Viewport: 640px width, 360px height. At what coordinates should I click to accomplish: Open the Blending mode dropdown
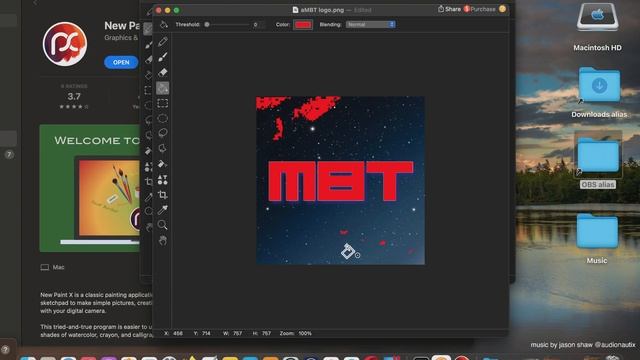(371, 24)
